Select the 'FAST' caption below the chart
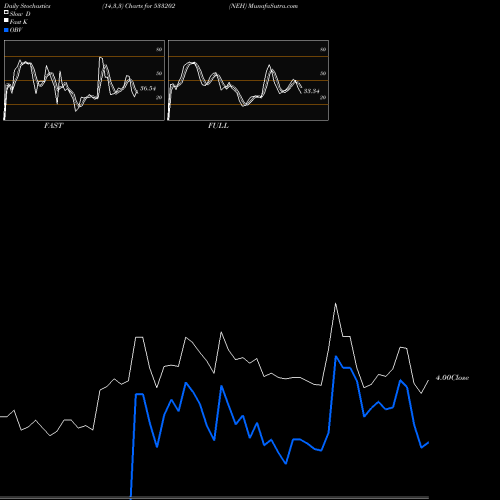This screenshot has height=500, width=500. point(53,126)
